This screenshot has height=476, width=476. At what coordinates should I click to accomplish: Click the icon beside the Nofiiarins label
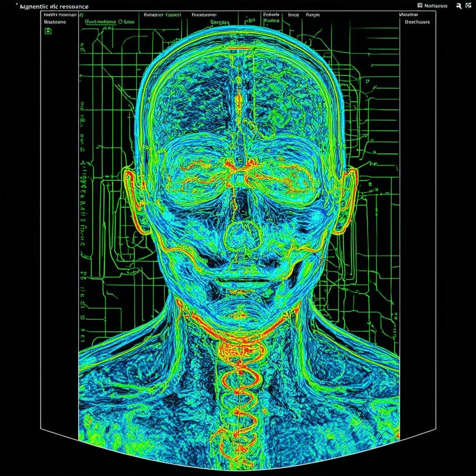click(420, 6)
